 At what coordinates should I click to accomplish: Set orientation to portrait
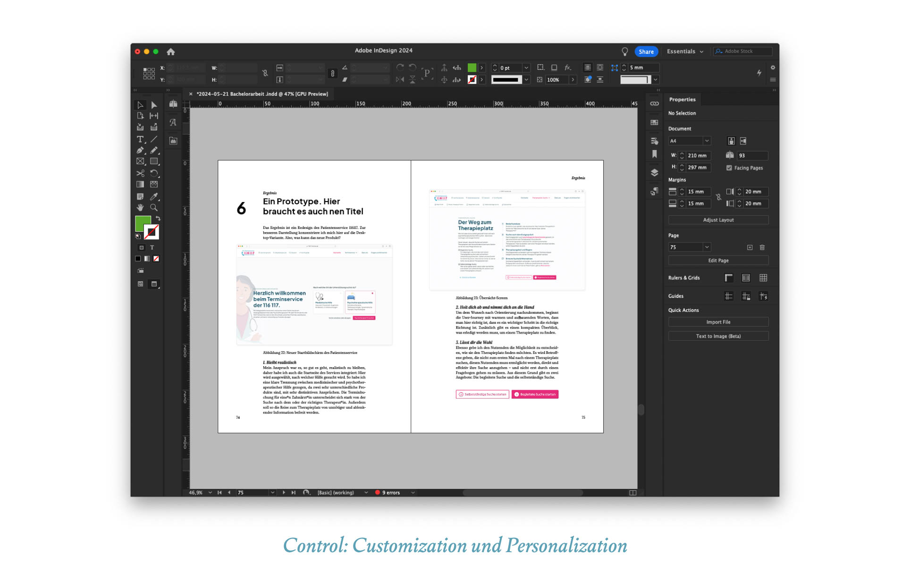coord(731,141)
